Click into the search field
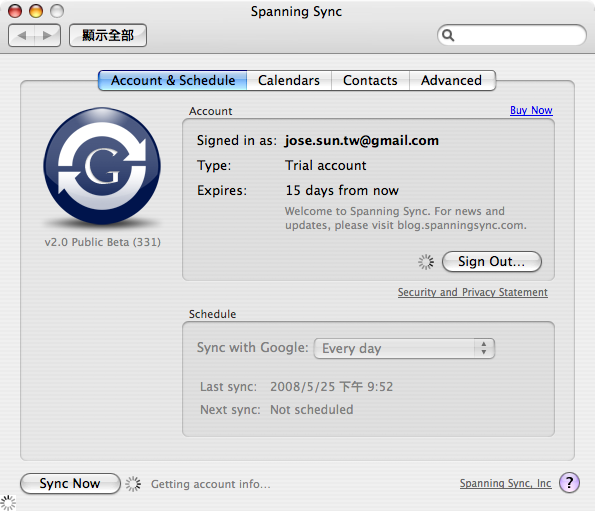 [512, 35]
